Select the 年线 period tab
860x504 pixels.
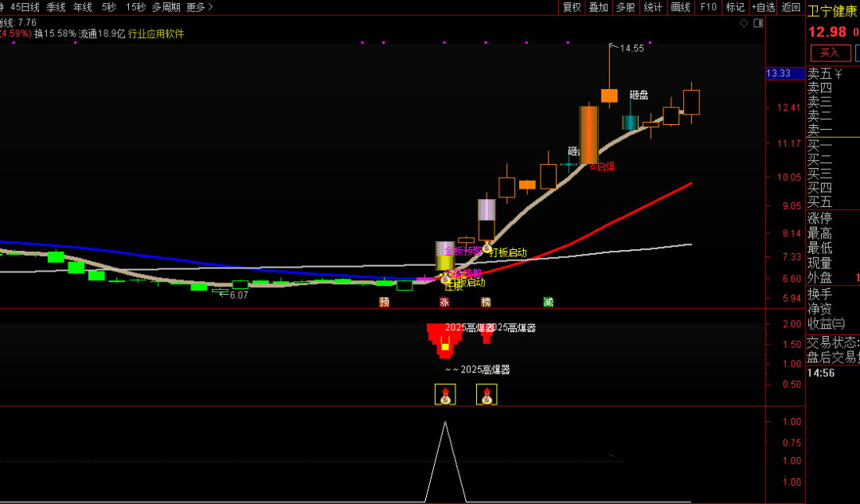(x=83, y=7)
